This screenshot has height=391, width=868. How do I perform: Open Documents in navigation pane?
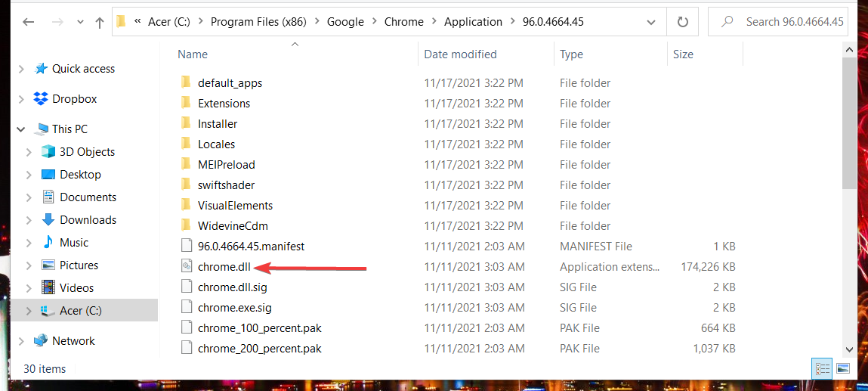pyautogui.click(x=88, y=197)
